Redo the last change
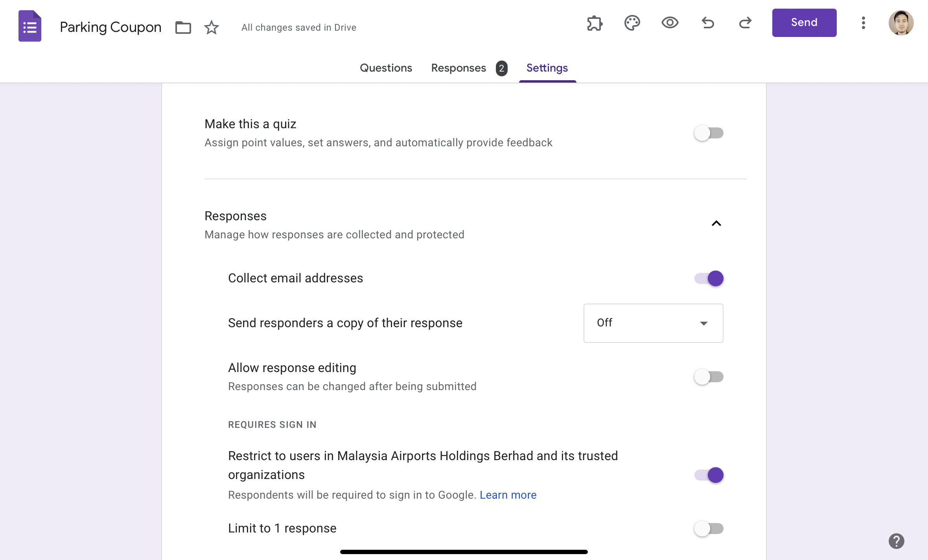 [745, 23]
